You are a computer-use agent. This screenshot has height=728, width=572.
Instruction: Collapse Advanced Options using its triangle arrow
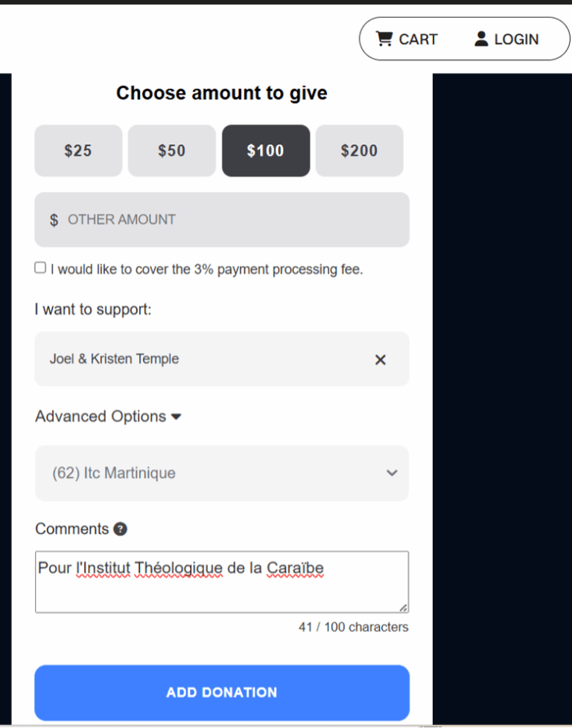coord(177,417)
